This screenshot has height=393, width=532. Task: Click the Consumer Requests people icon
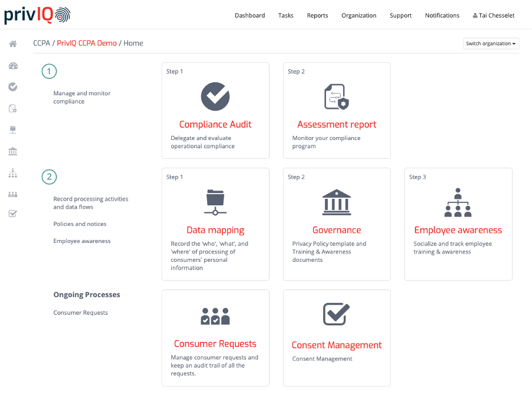pos(215,317)
